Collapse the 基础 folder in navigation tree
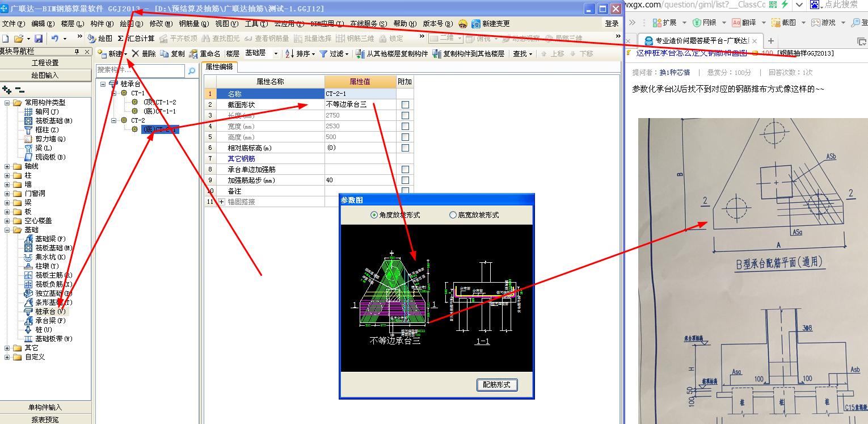Viewport: 868px width, 424px height. click(x=7, y=230)
